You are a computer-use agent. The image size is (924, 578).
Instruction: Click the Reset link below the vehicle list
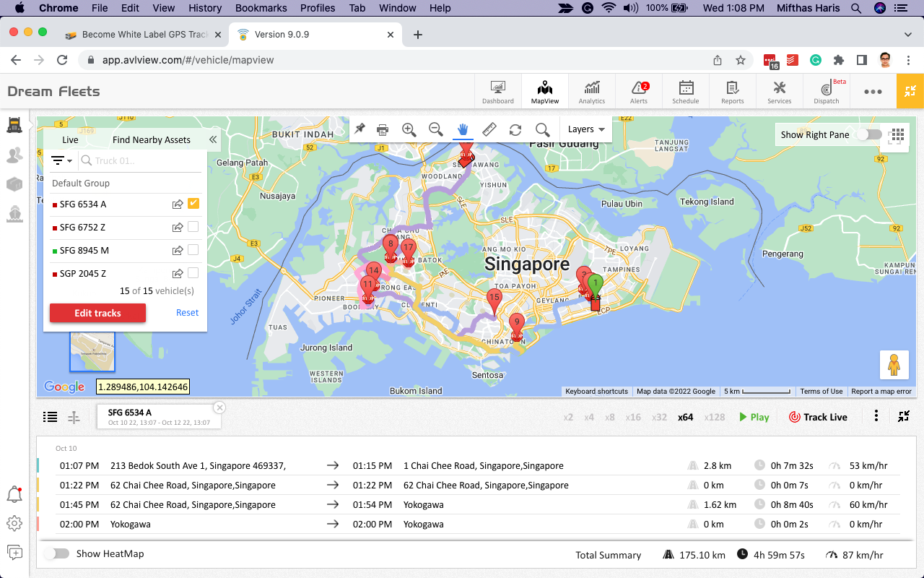point(187,312)
